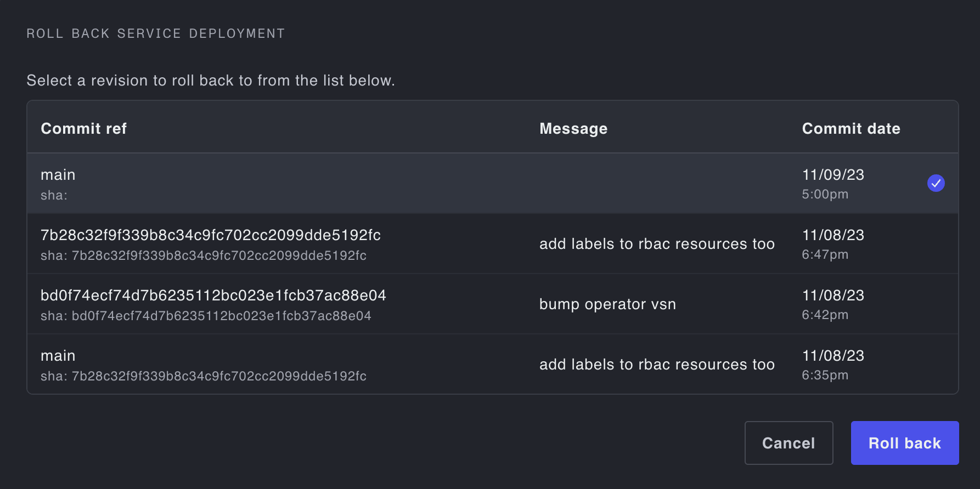Screen dimensions: 980x489
Task: Click the 11/09/23 5:00pm commit date
Action: click(833, 184)
